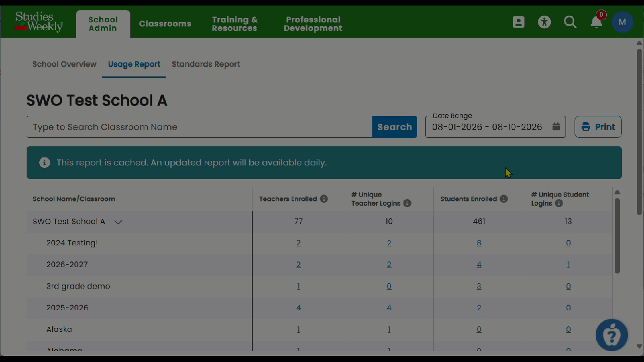Click the school total "13" unique student logins
The image size is (644, 362).
[x=569, y=221]
